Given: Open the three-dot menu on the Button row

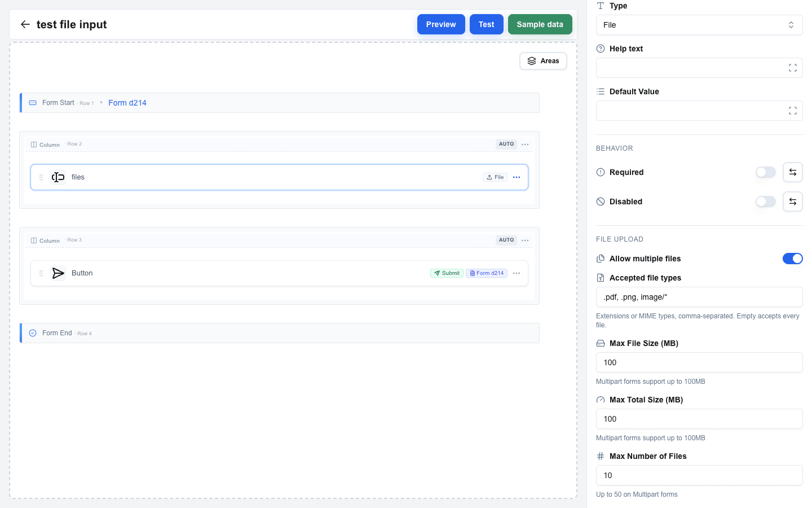Looking at the screenshot, I should click(517, 273).
